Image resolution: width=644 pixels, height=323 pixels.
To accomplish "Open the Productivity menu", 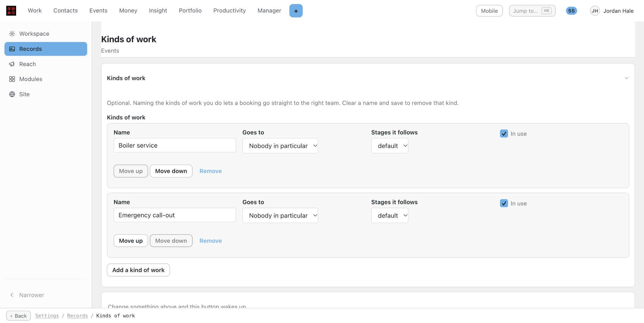I will tap(230, 11).
